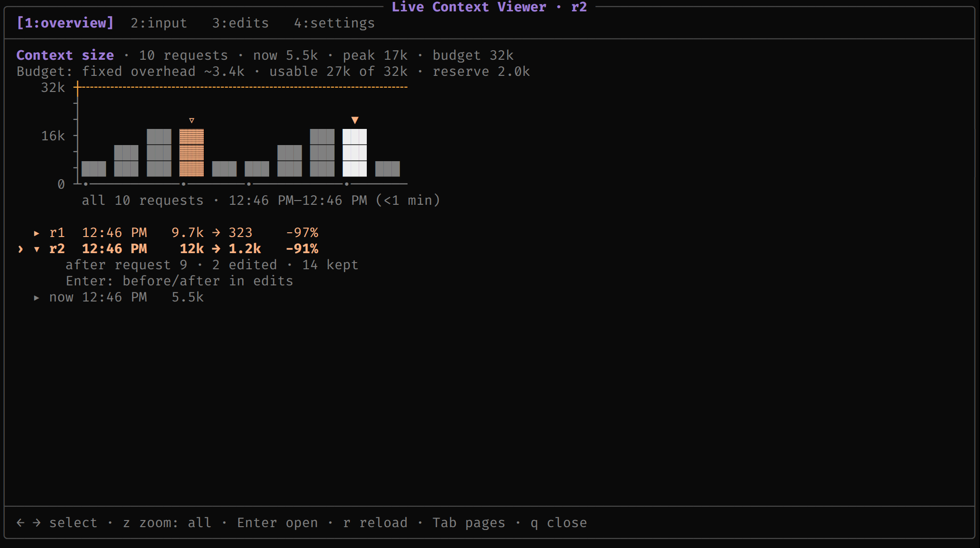This screenshot has height=548, width=980.
Task: Select the now 12:46 PM 5.5k row
Action: tap(118, 297)
